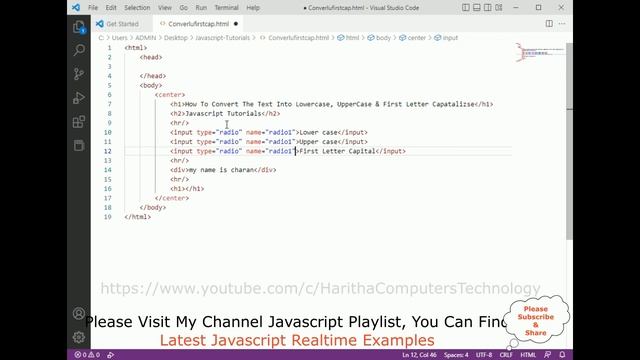Click the <body> tag on line 5
Viewport: 640px width, 360px height.
coord(151,85)
